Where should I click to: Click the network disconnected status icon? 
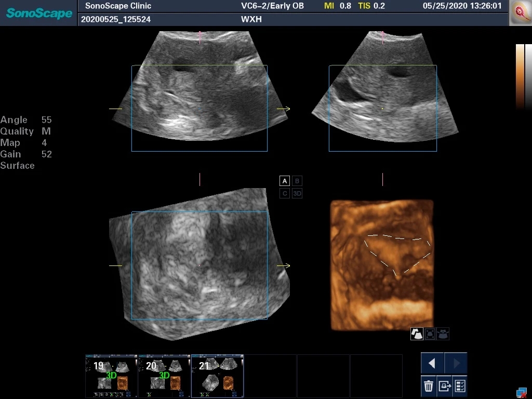coord(522,393)
